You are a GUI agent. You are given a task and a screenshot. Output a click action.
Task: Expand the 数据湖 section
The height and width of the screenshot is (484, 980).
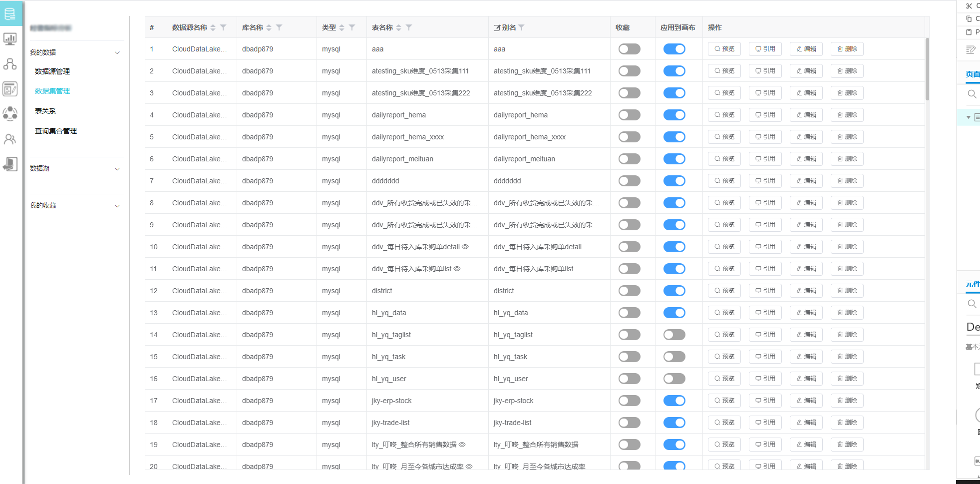click(117, 169)
